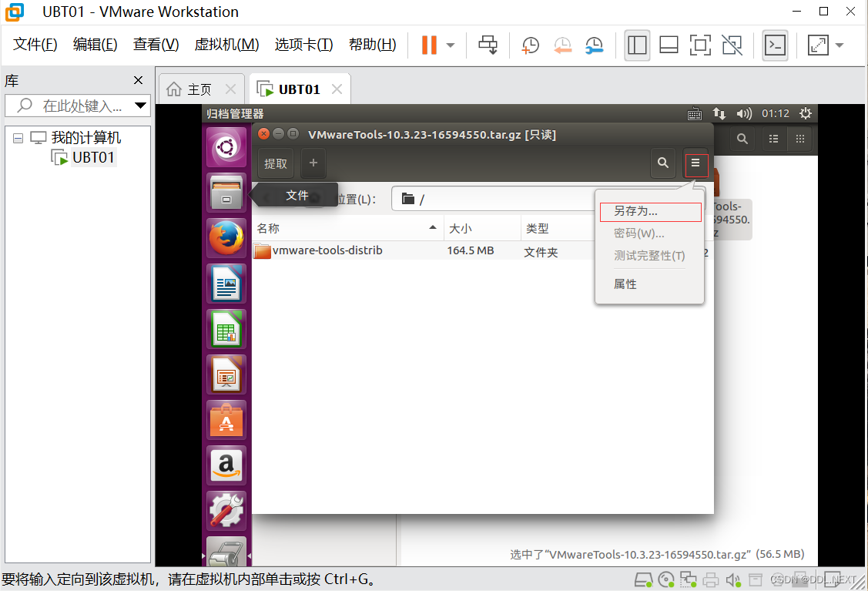
Task: Click the Files window search icon
Action: [x=742, y=139]
